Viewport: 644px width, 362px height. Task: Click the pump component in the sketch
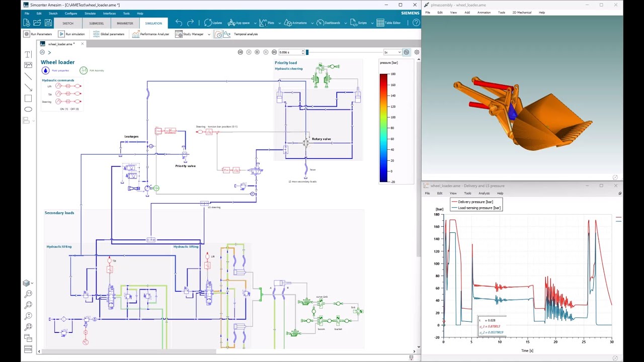coord(148,188)
